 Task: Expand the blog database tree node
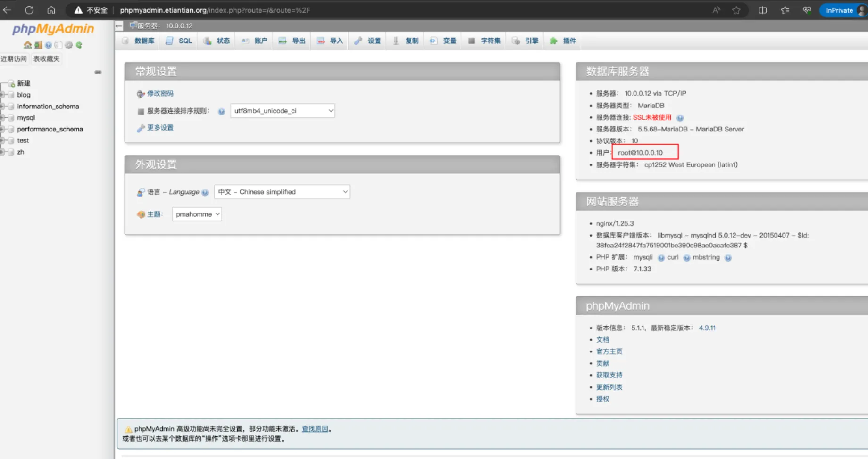3,95
